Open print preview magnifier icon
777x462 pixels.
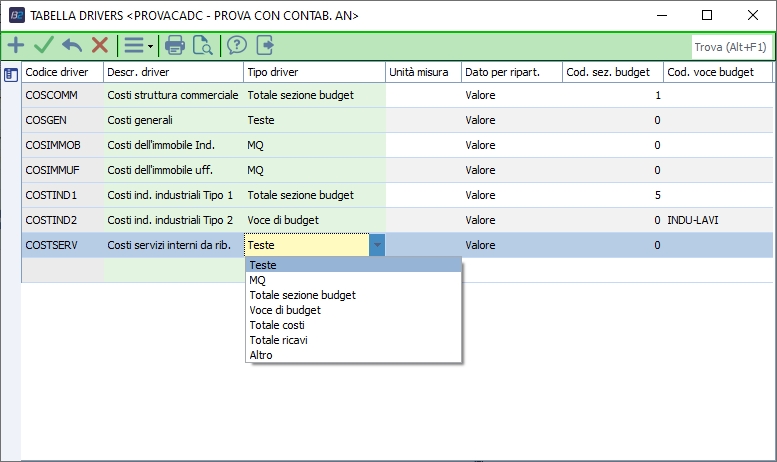[203, 45]
